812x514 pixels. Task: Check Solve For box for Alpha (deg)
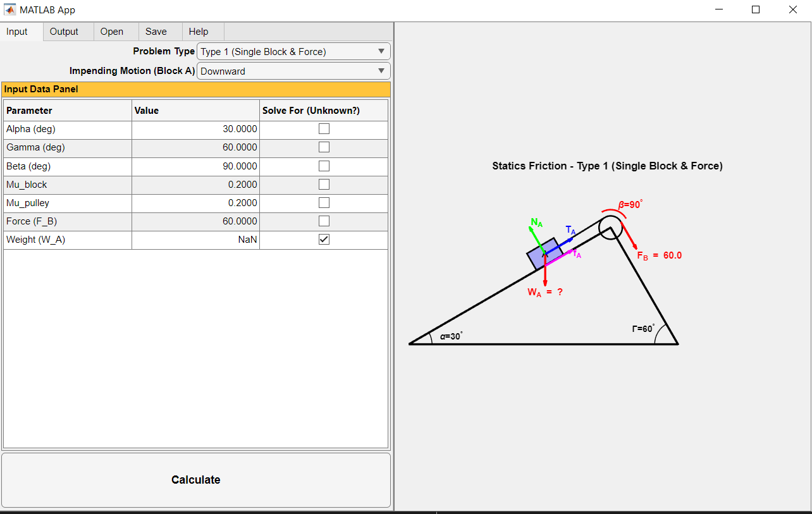324,129
